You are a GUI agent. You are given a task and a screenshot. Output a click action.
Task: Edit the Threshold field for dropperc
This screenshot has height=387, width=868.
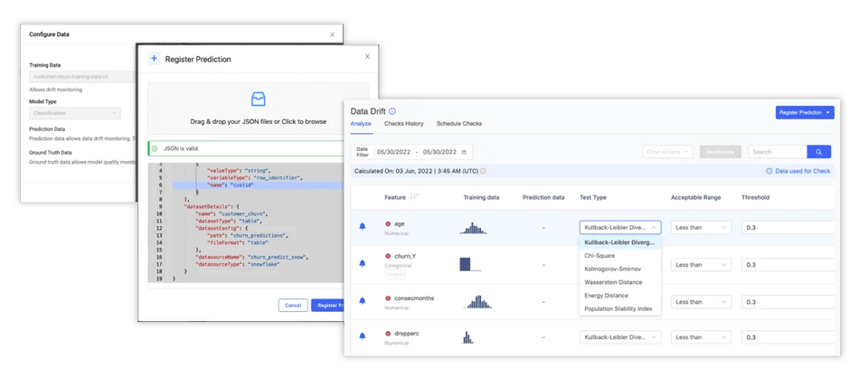tap(788, 336)
